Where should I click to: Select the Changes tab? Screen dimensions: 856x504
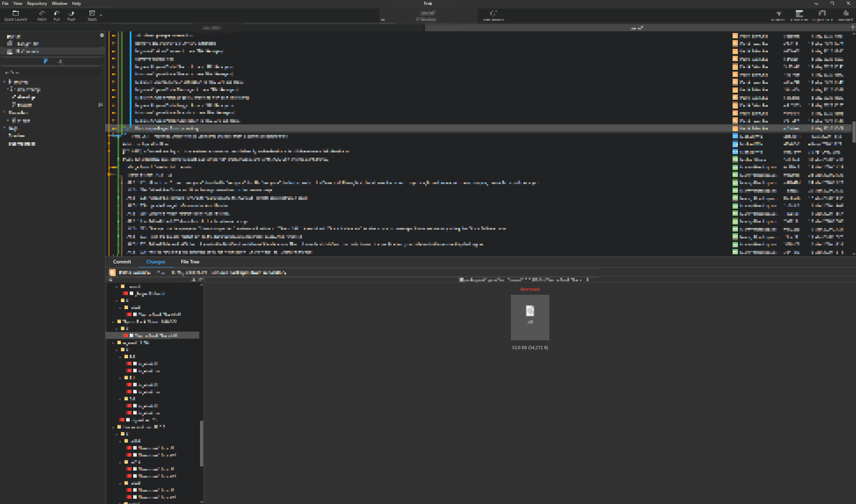point(156,262)
